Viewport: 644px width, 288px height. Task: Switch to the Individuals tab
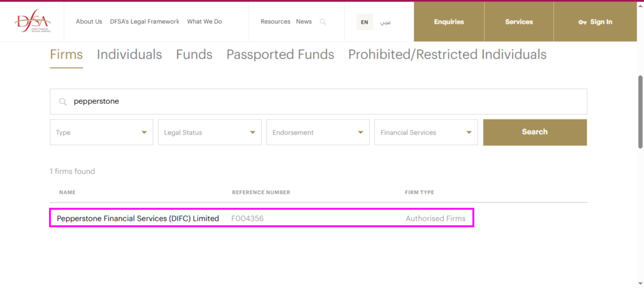[x=129, y=55]
